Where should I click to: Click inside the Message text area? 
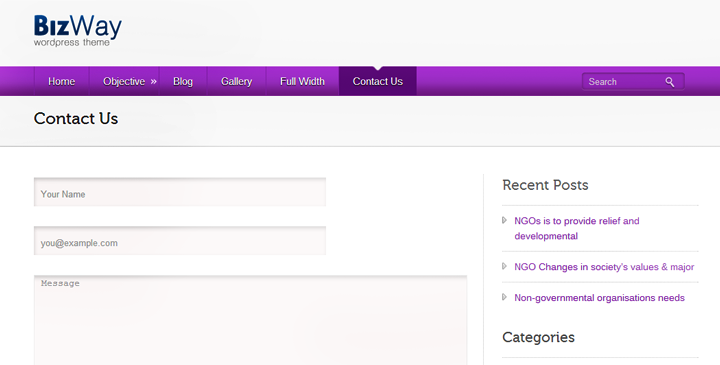(x=251, y=320)
